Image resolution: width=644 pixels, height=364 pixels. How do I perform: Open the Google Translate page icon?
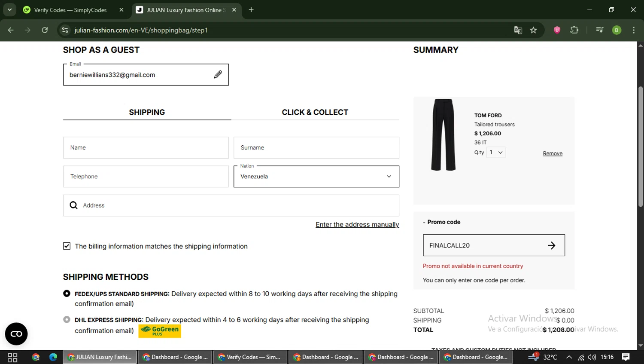coord(518,30)
